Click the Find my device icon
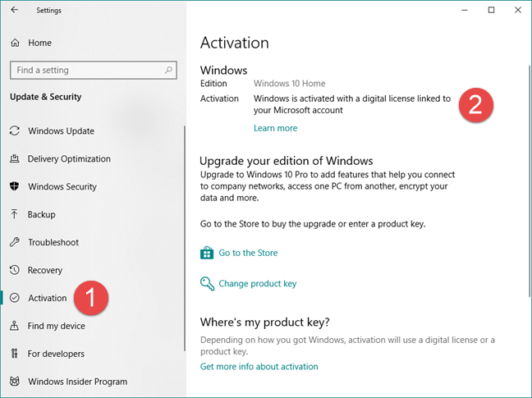Image resolution: width=532 pixels, height=398 pixels. [14, 326]
